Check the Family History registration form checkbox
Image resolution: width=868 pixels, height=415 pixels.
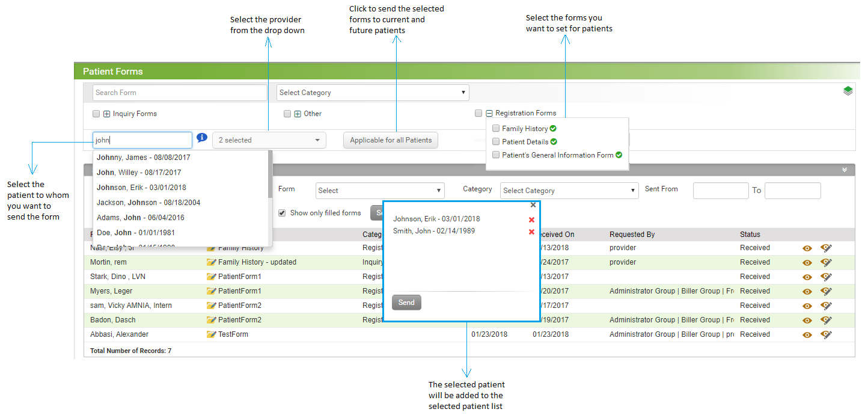(x=496, y=128)
